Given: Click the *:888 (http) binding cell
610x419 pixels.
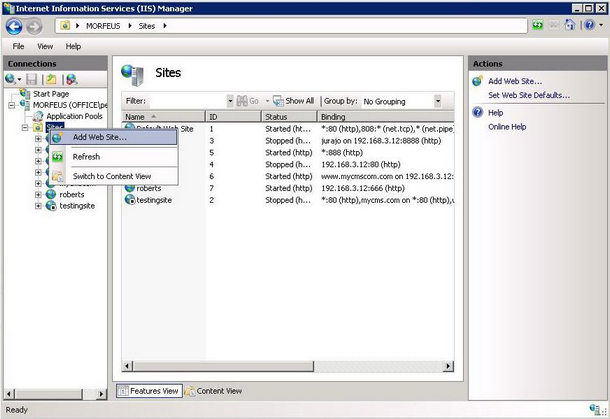Looking at the screenshot, I should pyautogui.click(x=342, y=153).
